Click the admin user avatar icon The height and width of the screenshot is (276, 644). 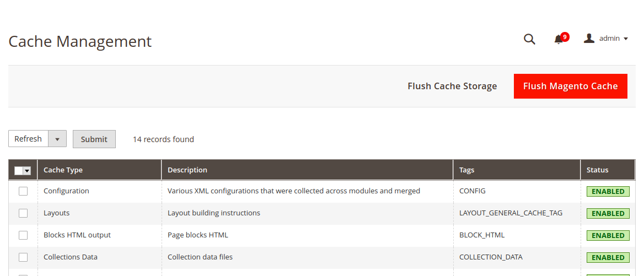[x=589, y=38]
